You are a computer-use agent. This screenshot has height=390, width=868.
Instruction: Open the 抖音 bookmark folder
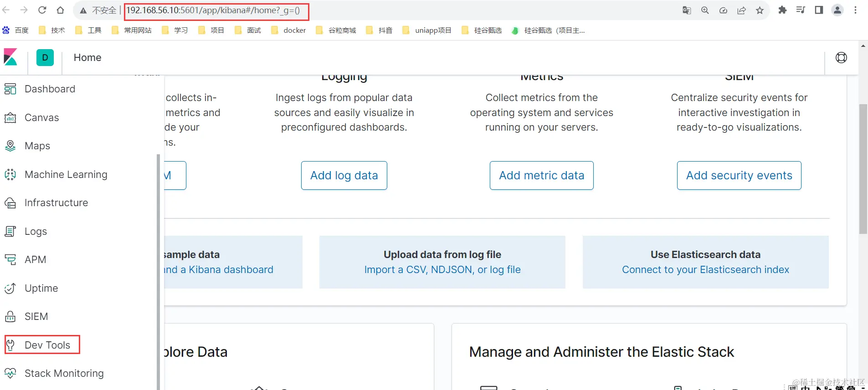pyautogui.click(x=380, y=30)
